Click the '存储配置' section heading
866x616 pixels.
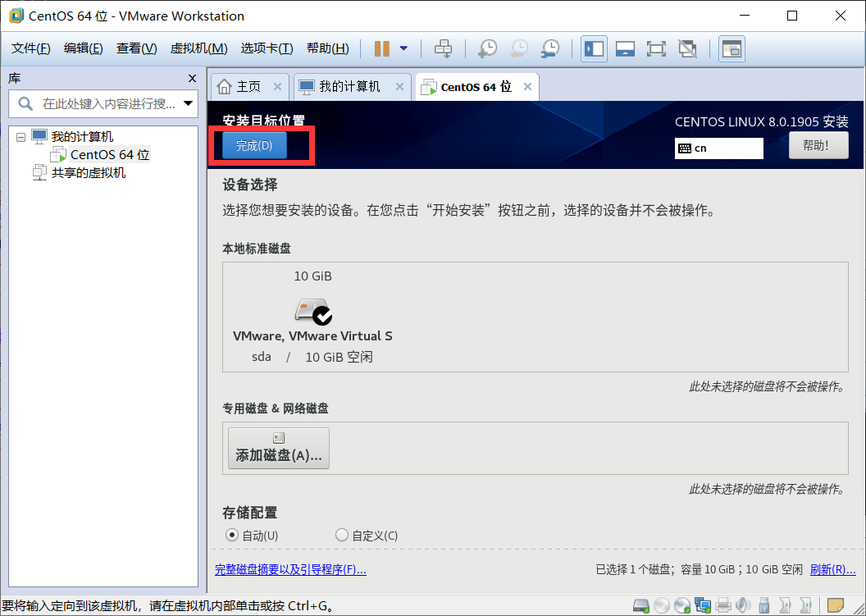[250, 513]
